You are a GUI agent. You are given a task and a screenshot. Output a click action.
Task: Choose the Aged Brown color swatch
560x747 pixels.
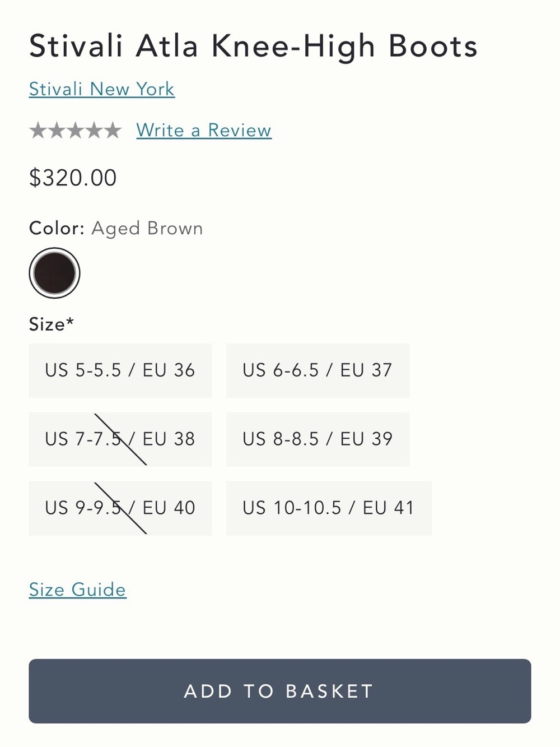[54, 273]
